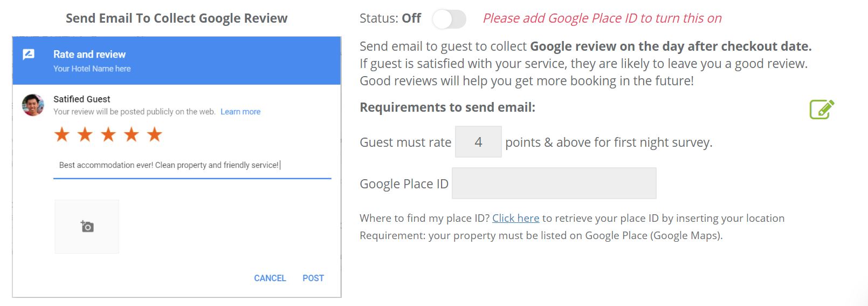Click the minimum rating points field

478,142
